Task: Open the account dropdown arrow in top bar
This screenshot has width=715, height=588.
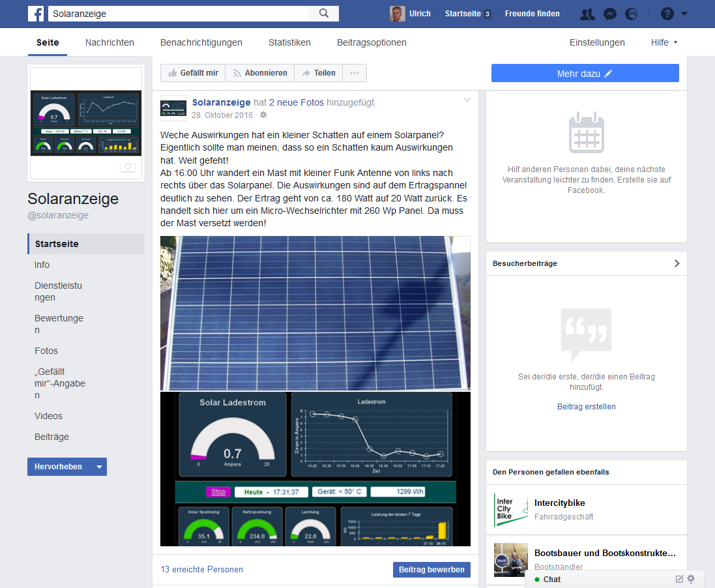Action: (684, 14)
